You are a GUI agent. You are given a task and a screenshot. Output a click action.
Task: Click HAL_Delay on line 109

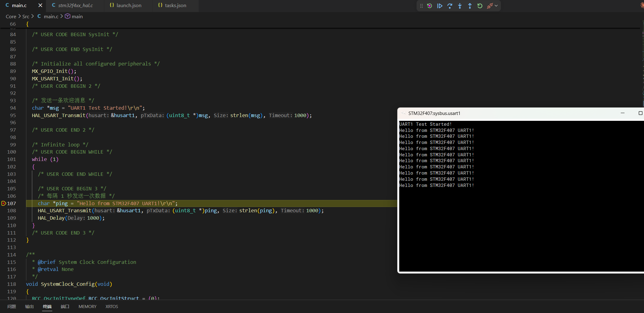(51, 218)
